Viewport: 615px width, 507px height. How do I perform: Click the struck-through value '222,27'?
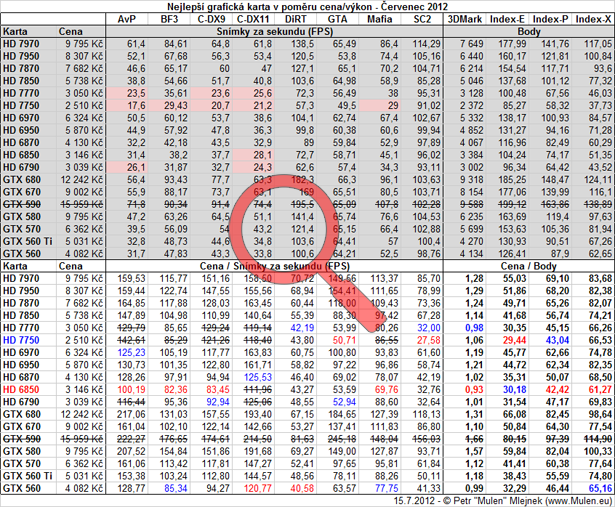(x=131, y=439)
